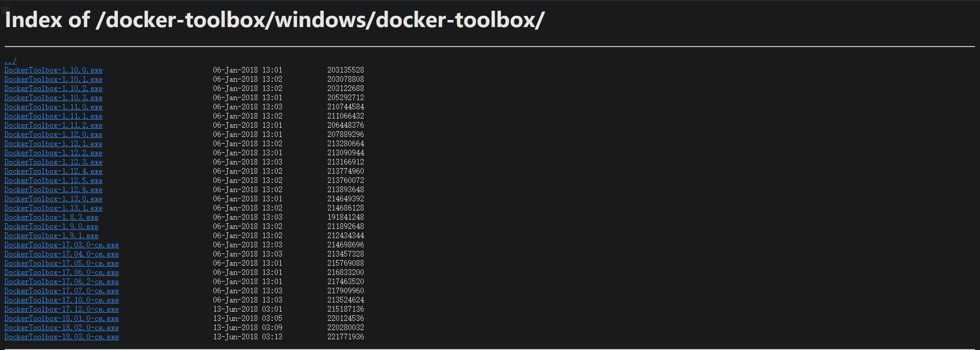The height and width of the screenshot is (350, 980).
Task: Click file size 217463520
Action: [346, 282]
